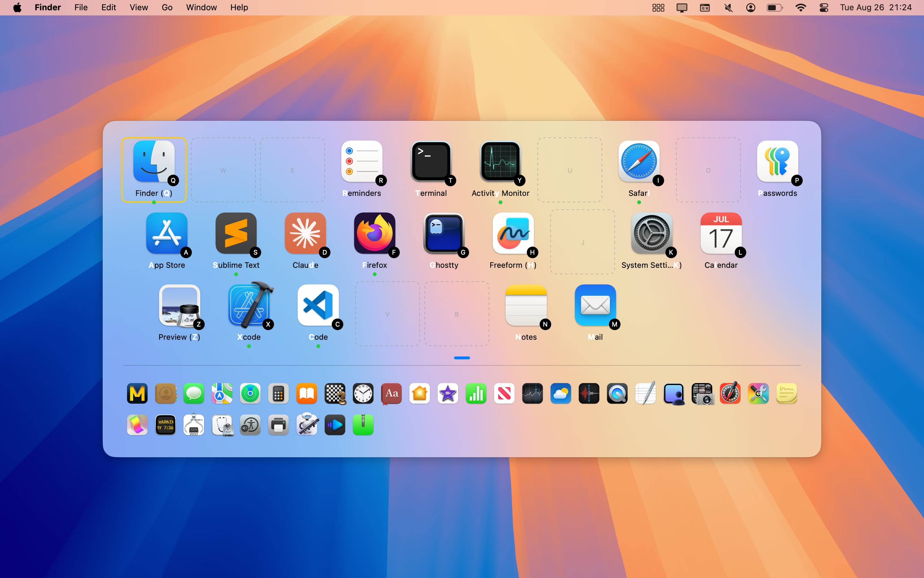924x578 pixels.
Task: Open the iMovie star icon
Action: point(448,393)
